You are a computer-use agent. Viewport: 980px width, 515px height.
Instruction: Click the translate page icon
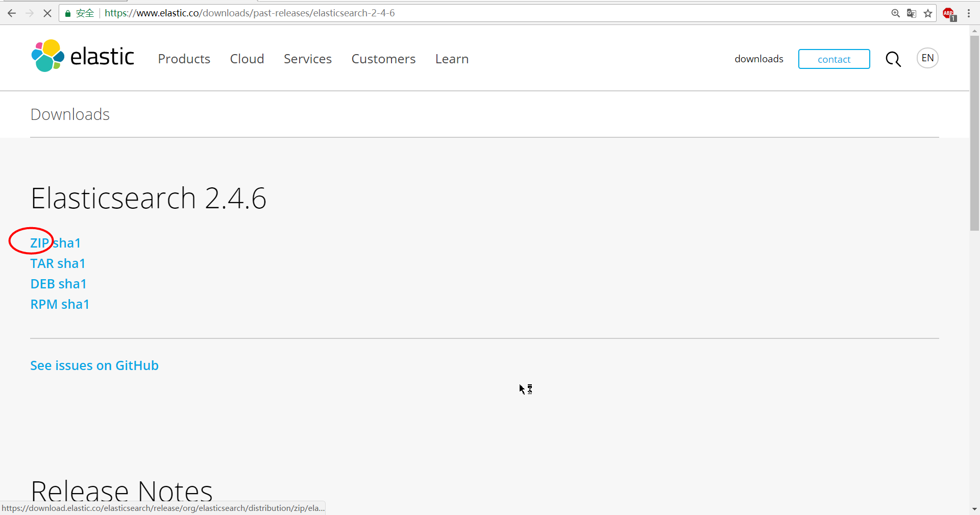click(x=912, y=13)
